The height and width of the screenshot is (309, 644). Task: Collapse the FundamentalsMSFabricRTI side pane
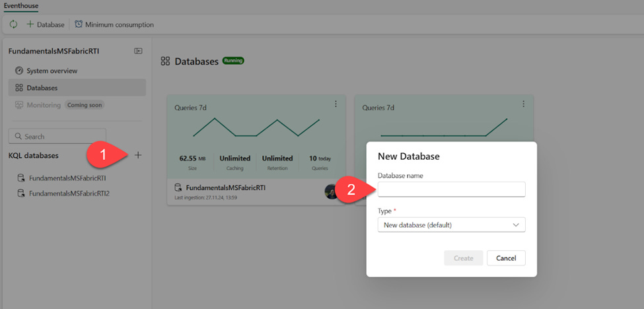(x=139, y=51)
